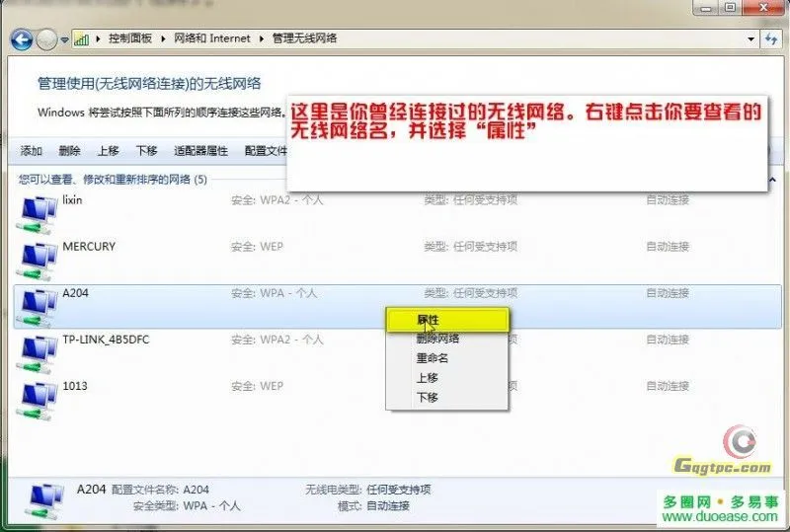Click 模式: 自动连接 in details pane
The image size is (790, 532).
[373, 505]
